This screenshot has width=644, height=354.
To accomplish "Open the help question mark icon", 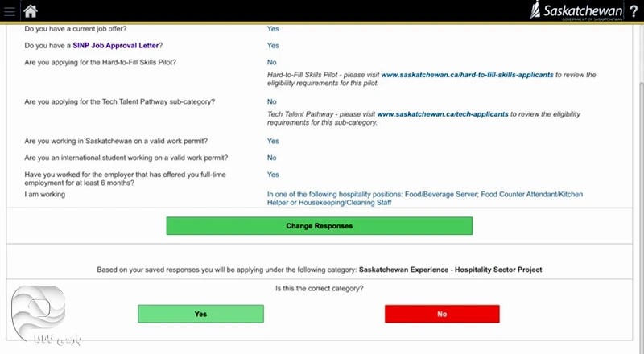I will pyautogui.click(x=633, y=10).
